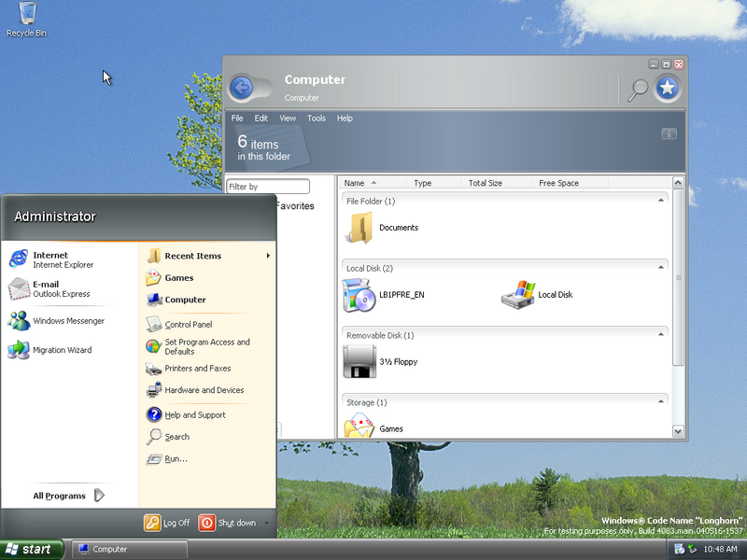Viewport: 747px width, 560px height.
Task: Click the Log Off button
Action: tap(167, 523)
